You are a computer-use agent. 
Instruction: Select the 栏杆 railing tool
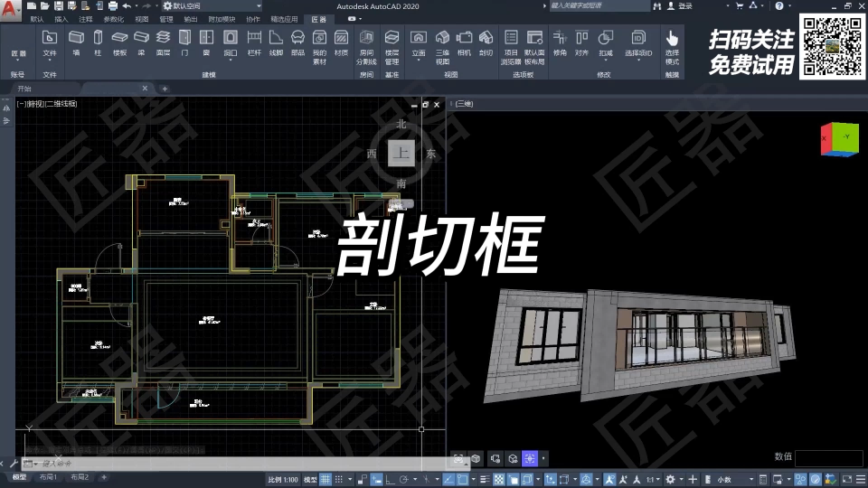click(254, 43)
